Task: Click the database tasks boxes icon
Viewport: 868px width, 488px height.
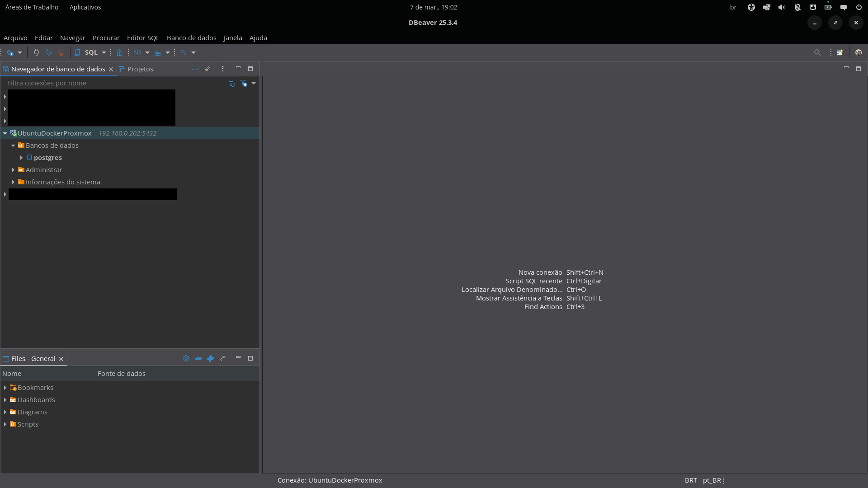Action: pos(157,52)
